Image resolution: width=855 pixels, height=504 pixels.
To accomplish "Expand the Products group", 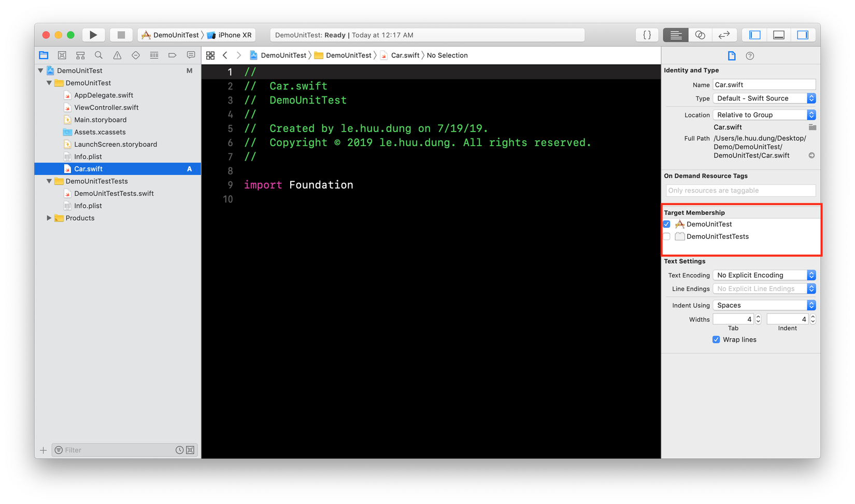I will 49,218.
